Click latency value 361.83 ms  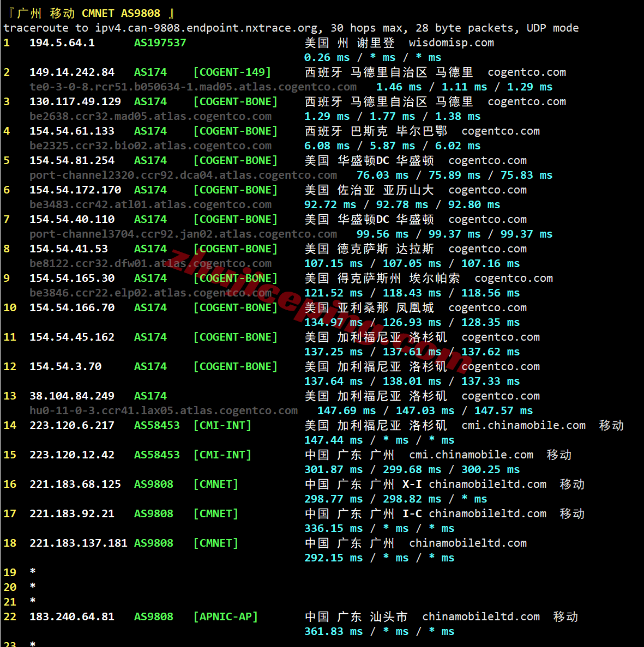(334, 632)
